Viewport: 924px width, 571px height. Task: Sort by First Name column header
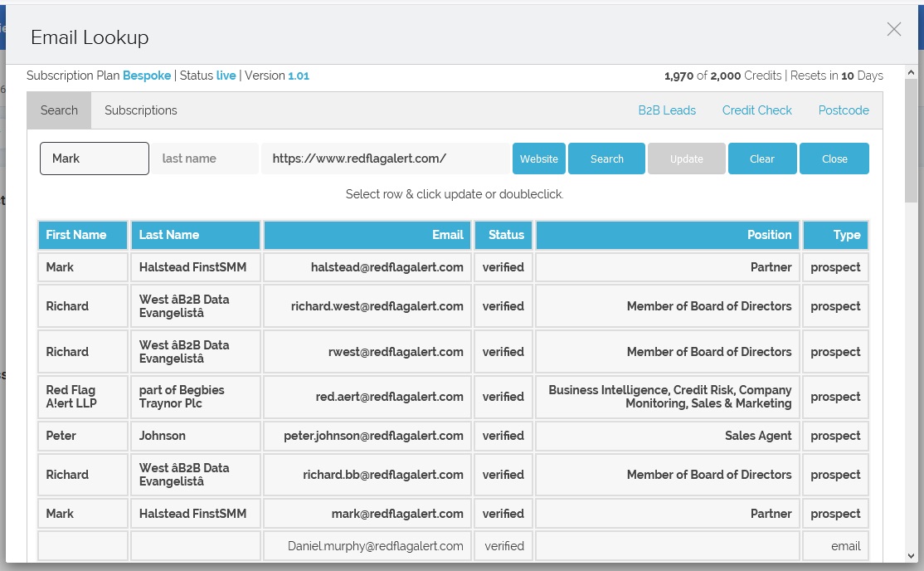click(x=83, y=235)
